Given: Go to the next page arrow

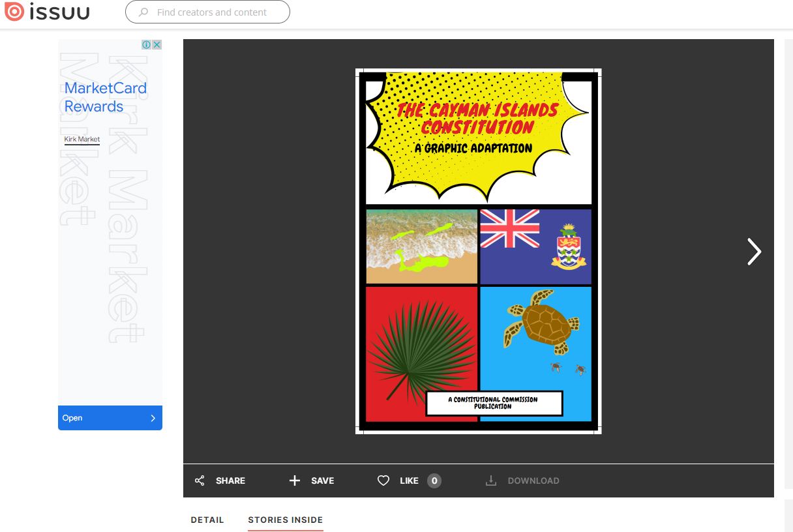Looking at the screenshot, I should tap(754, 252).
